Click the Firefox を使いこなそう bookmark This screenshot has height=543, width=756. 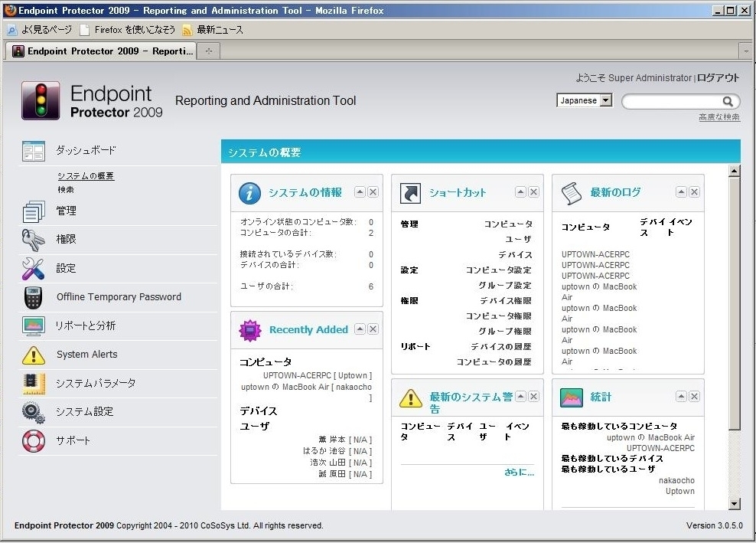tap(128, 30)
